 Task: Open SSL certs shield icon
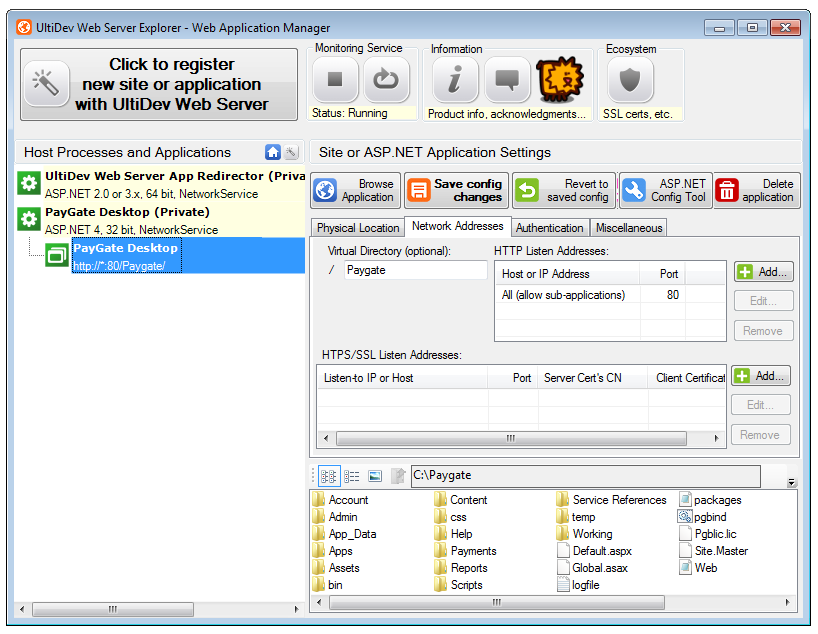pos(630,79)
